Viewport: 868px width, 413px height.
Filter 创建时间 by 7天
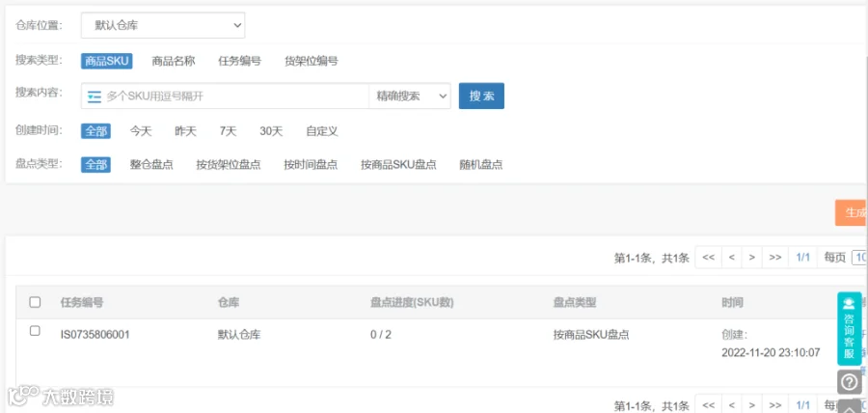(x=228, y=132)
